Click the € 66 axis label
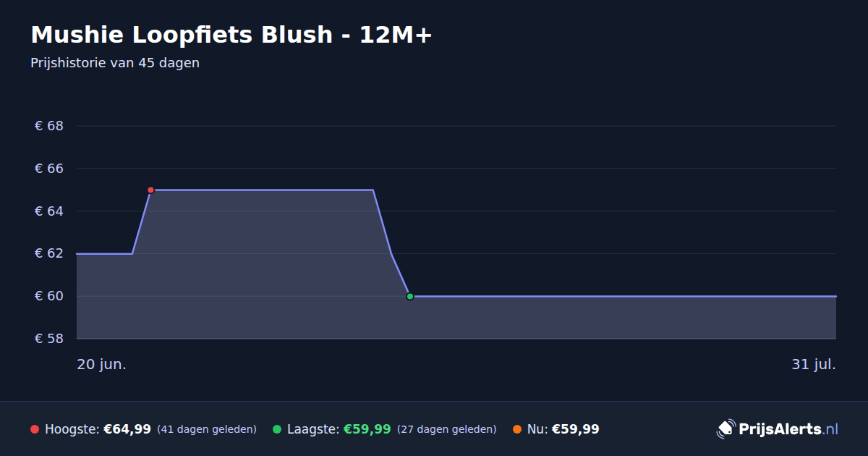Screen dimensions: 868x456 49,169
